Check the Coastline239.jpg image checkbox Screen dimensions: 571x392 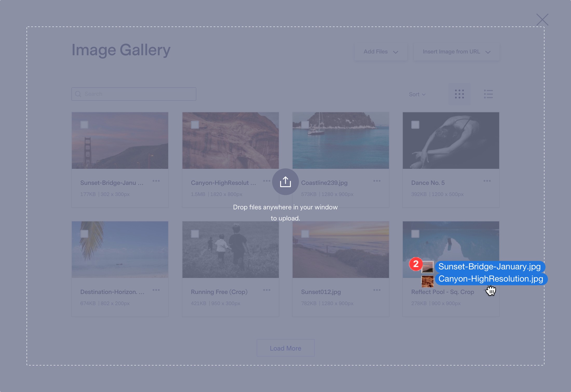coord(305,125)
